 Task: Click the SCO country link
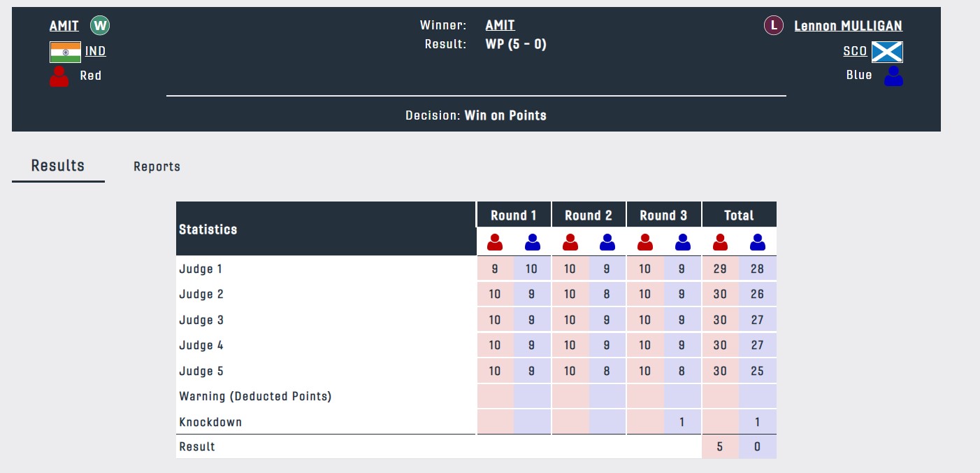point(855,52)
